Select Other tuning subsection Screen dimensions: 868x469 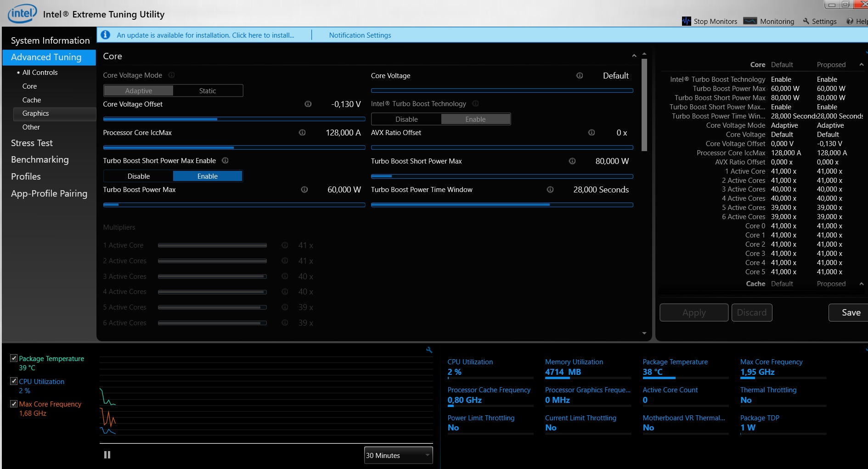(31, 127)
